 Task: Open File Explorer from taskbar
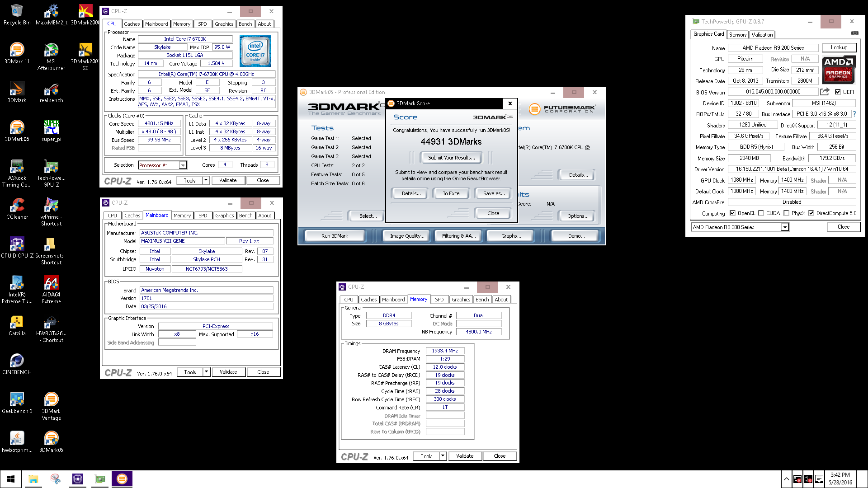pyautogui.click(x=33, y=479)
